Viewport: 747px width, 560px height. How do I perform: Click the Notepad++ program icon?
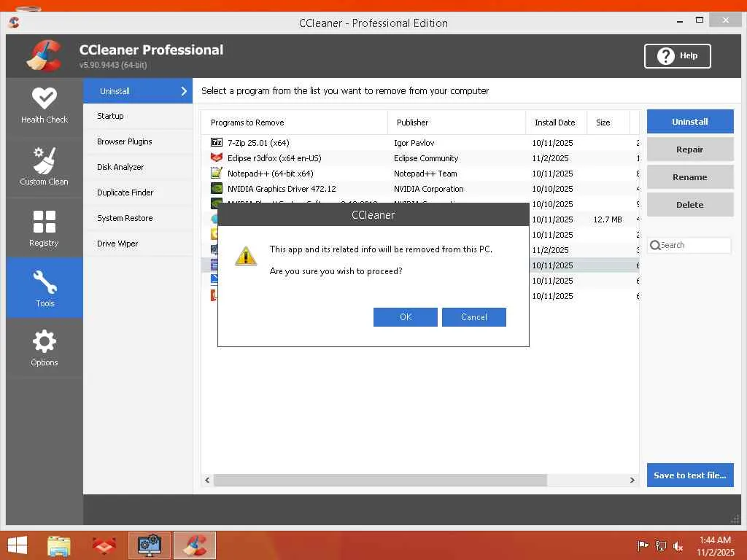point(216,173)
